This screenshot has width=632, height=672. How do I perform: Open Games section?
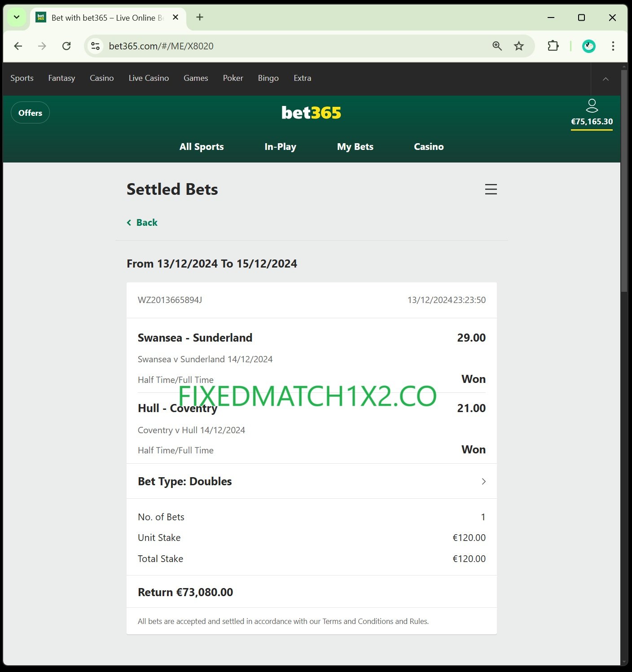[196, 78]
